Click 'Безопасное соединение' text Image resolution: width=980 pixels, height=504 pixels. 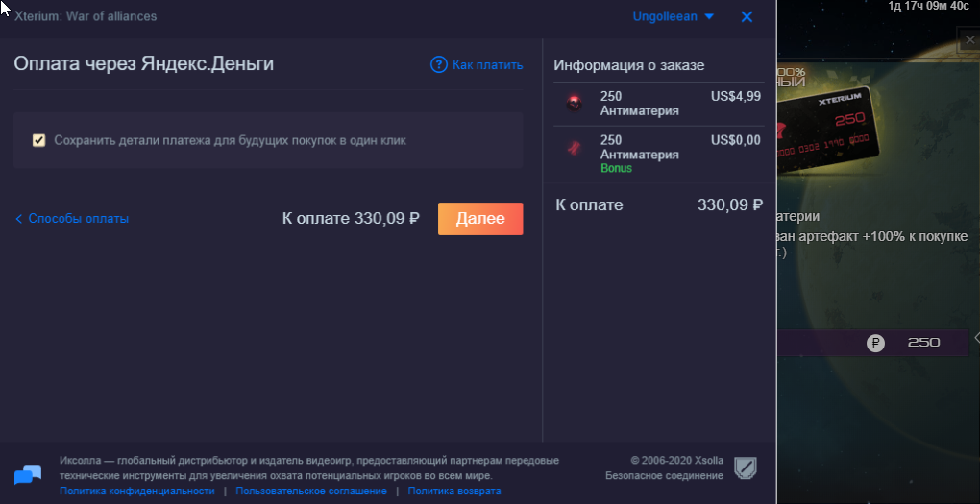pos(664,476)
